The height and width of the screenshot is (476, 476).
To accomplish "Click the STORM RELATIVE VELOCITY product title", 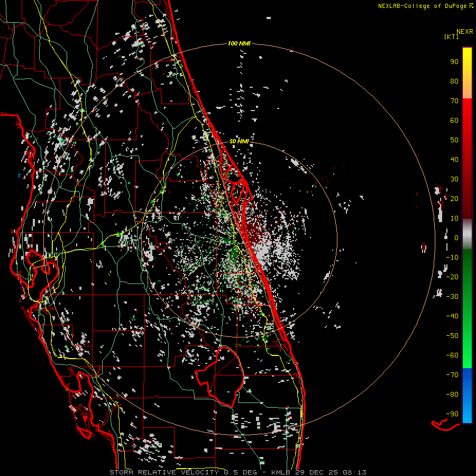I will tap(164, 472).
